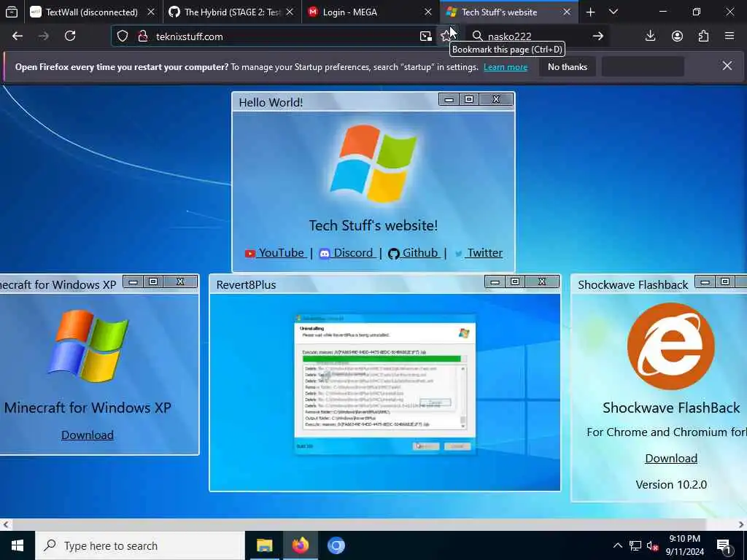Switch to the Login - MEGA tab

click(371, 12)
